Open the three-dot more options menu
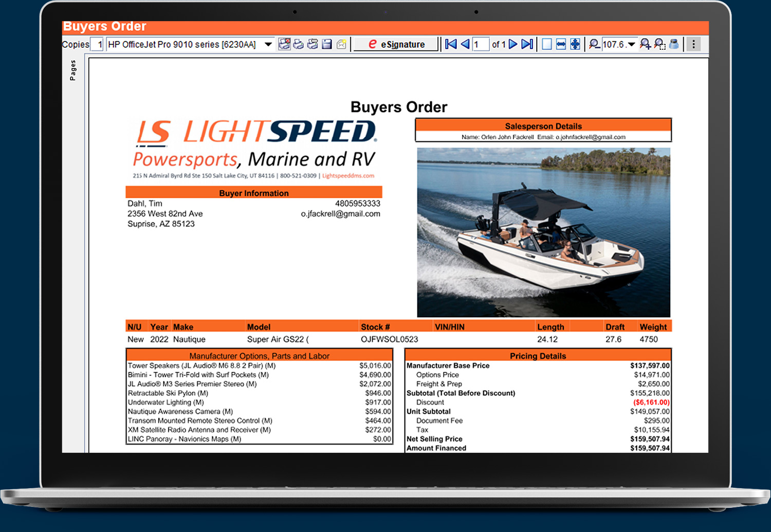Image resolution: width=771 pixels, height=532 pixels. coord(693,44)
